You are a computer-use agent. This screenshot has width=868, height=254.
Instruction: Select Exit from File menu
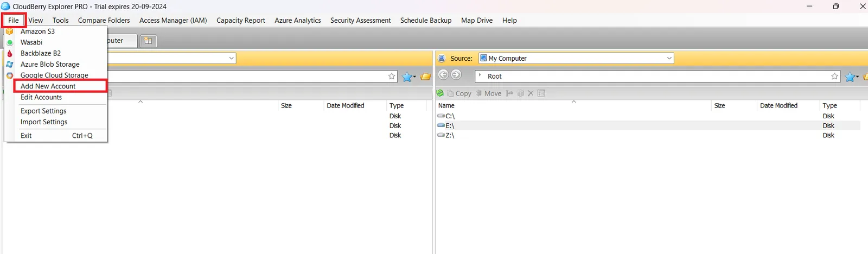(x=55, y=136)
